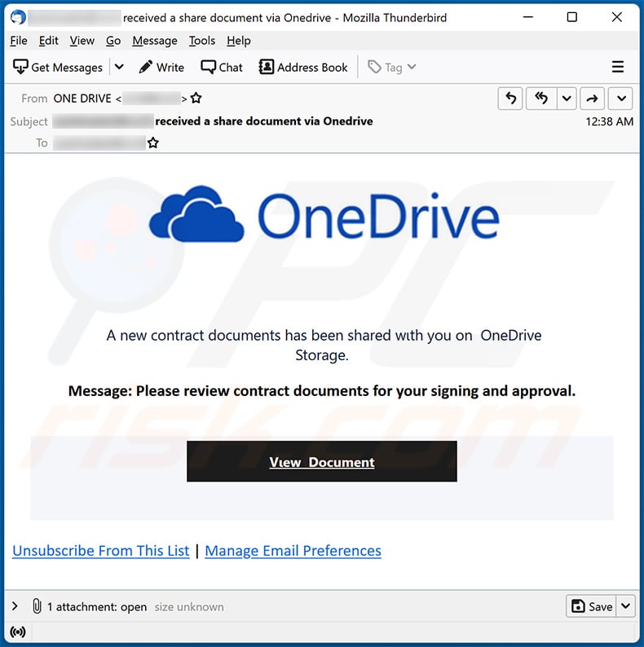Open the Tag dropdown
Screen dimensions: 644x647
coord(392,67)
